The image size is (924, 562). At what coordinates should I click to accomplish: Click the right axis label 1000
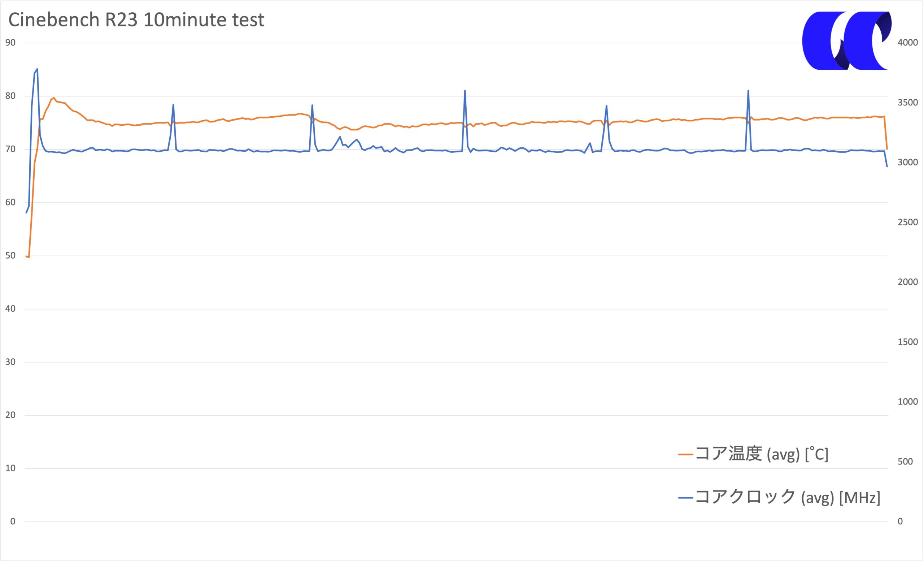(907, 401)
